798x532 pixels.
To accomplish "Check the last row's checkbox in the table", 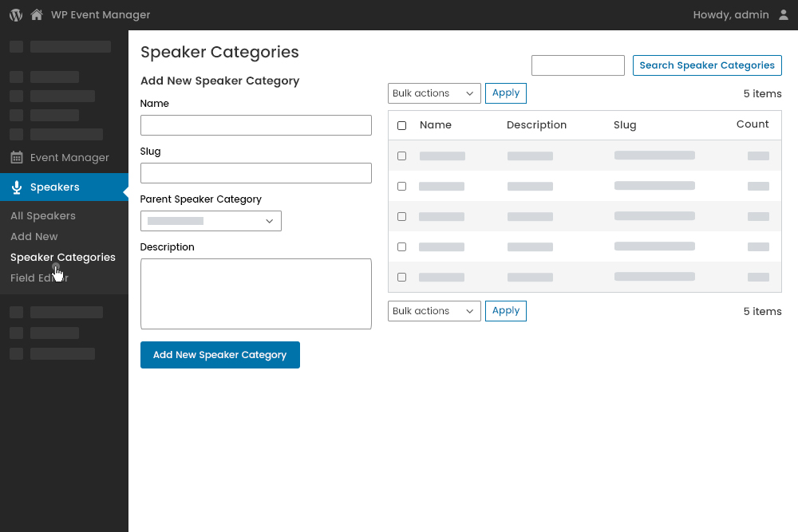I will [401, 277].
